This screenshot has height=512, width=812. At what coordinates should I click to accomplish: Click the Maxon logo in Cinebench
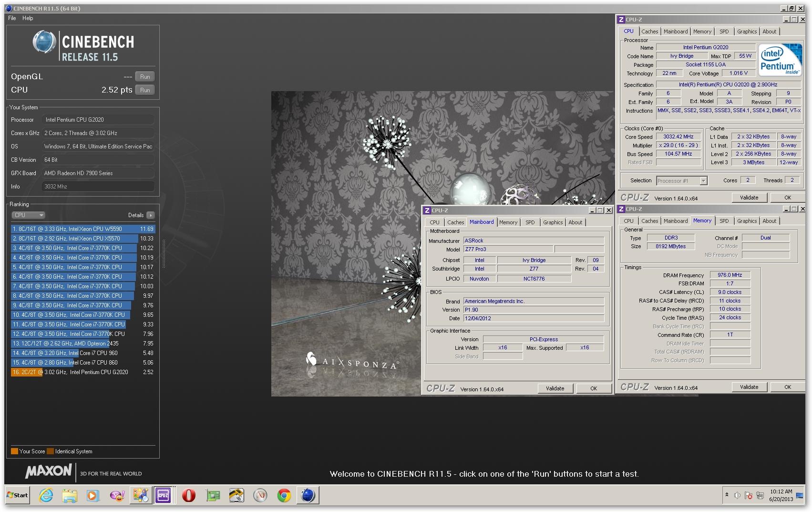coord(49,471)
